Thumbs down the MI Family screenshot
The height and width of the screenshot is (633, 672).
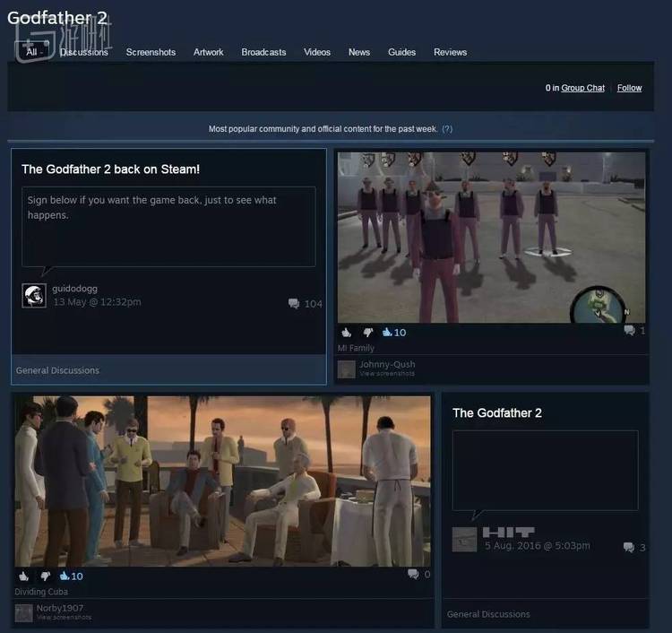click(x=367, y=333)
